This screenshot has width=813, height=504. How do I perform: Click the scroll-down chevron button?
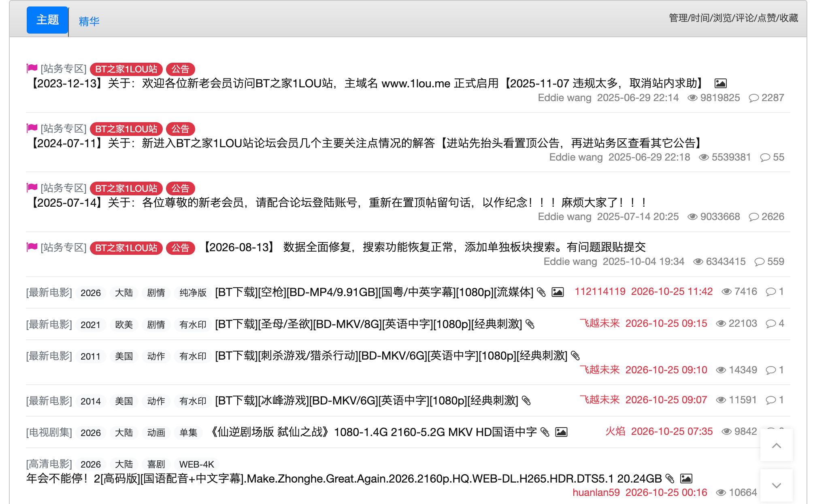point(776,485)
